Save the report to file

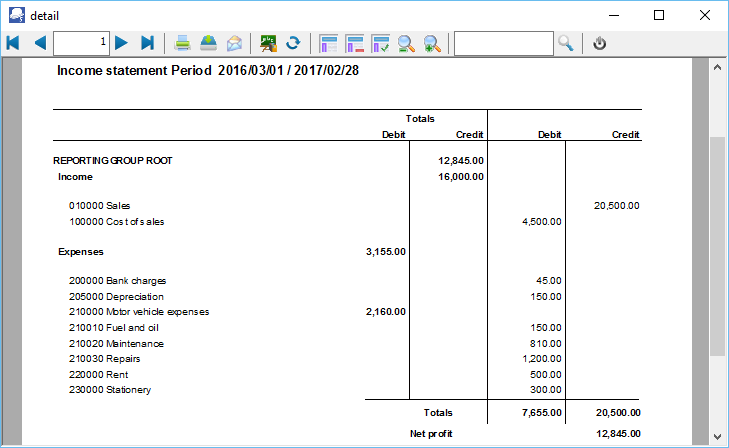coord(208,43)
